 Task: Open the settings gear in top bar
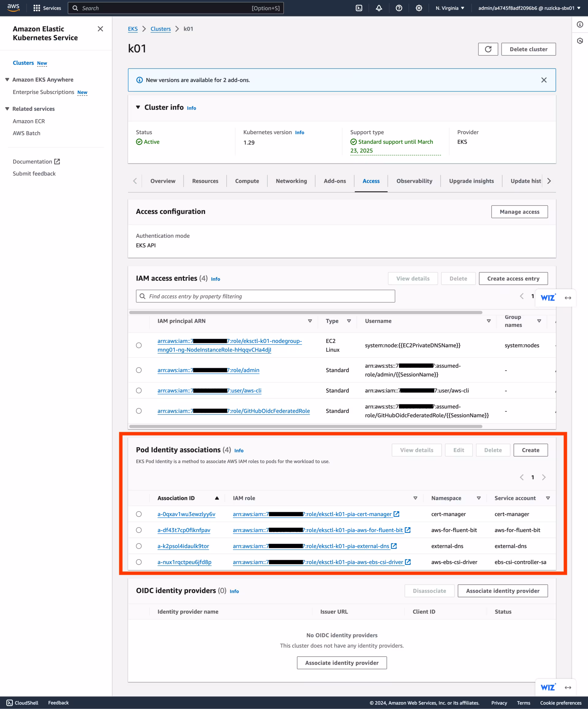coord(418,8)
